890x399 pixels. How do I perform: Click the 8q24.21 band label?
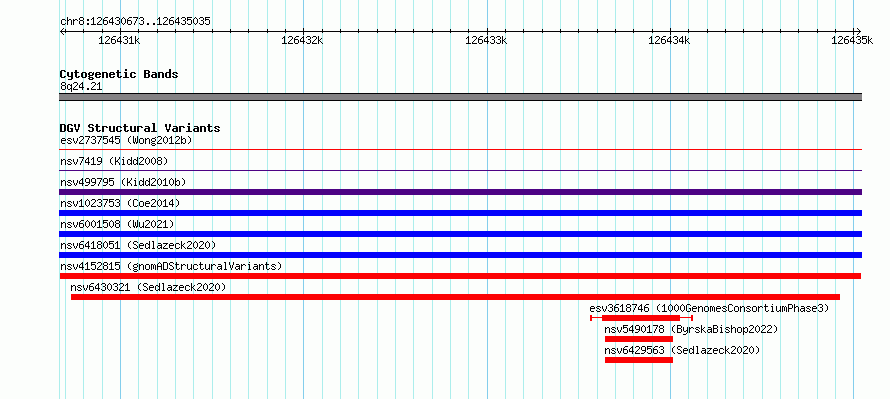pos(81,86)
